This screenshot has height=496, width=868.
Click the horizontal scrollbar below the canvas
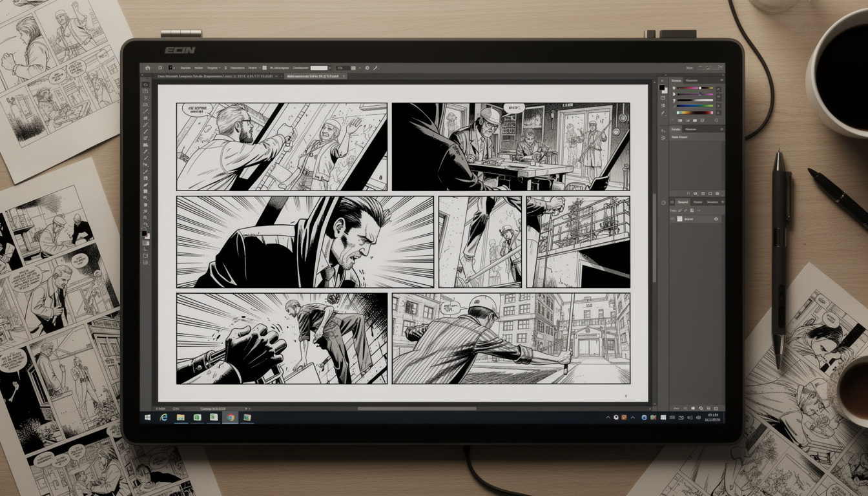(417, 408)
